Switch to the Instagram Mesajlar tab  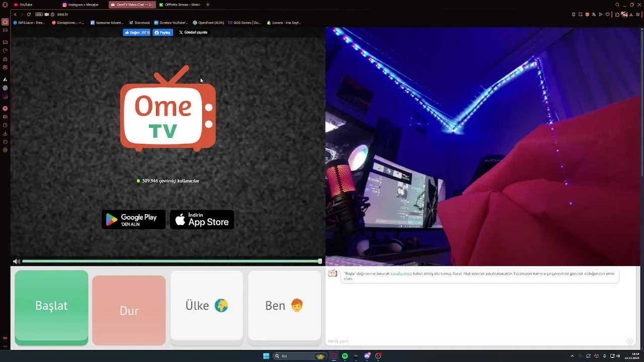click(83, 5)
